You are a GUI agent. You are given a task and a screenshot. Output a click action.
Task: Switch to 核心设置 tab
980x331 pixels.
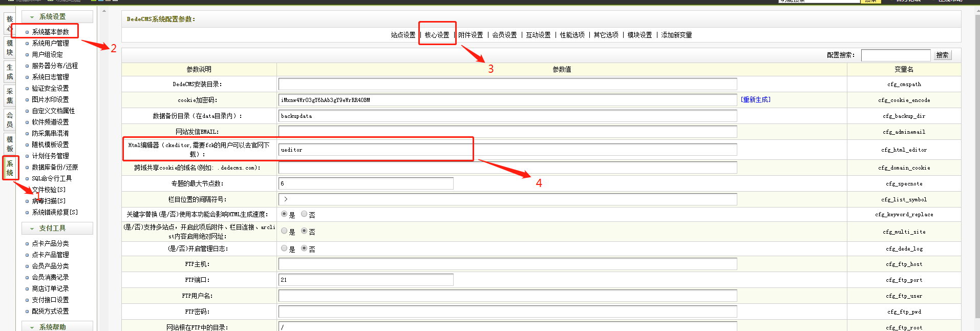(x=437, y=35)
